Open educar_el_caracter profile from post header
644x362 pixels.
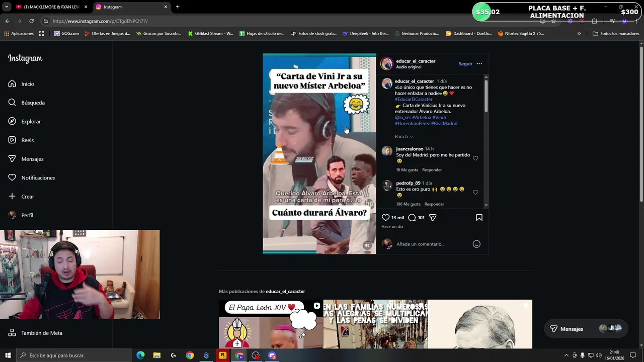(x=416, y=61)
